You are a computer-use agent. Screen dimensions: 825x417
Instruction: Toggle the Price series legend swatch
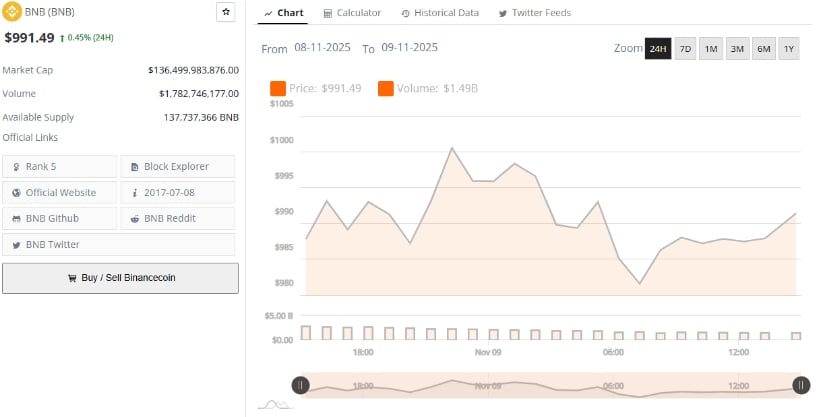point(277,89)
